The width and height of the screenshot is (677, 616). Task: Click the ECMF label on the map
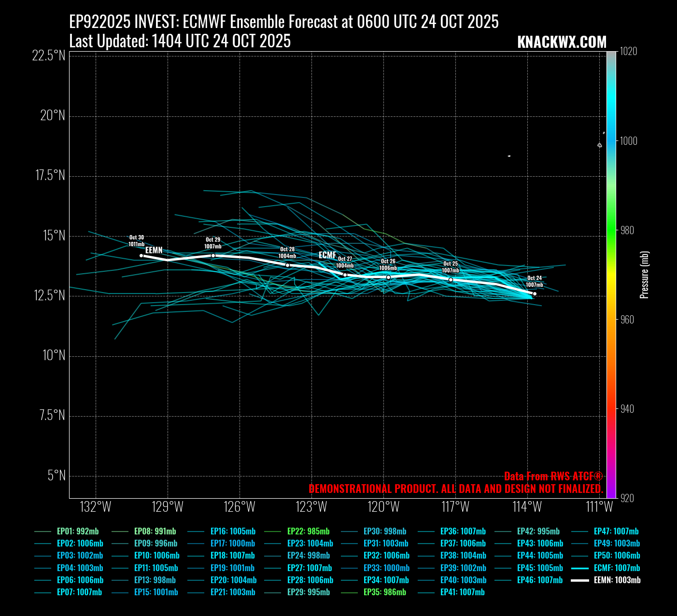click(x=327, y=255)
